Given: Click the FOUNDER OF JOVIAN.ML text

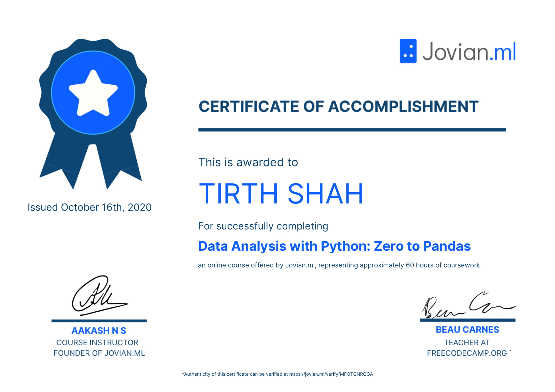Looking at the screenshot, I should click(99, 353).
